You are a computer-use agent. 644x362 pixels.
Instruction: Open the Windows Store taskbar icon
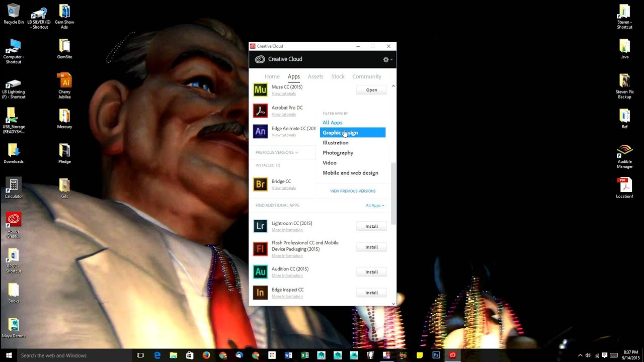click(190, 355)
